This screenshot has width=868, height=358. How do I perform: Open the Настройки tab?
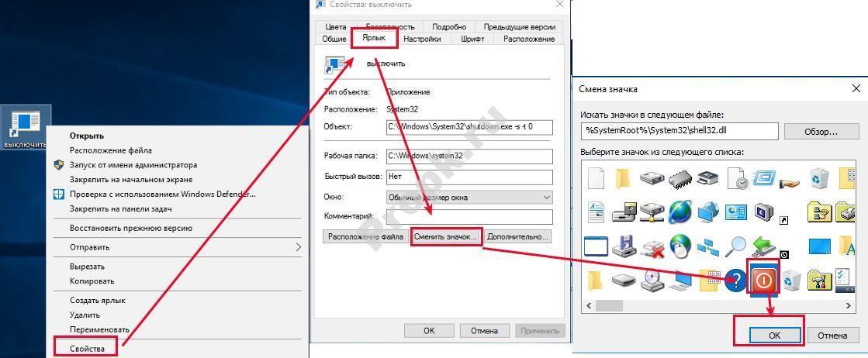click(422, 39)
